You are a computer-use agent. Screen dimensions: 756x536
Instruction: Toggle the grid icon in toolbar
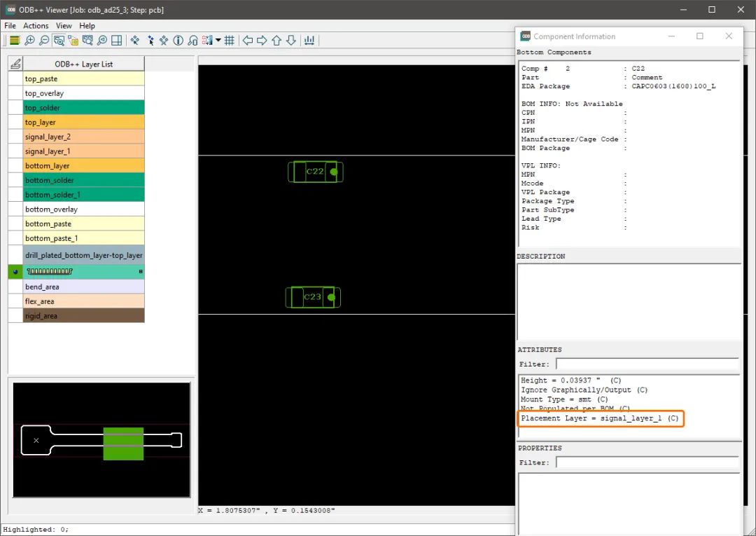tap(230, 41)
